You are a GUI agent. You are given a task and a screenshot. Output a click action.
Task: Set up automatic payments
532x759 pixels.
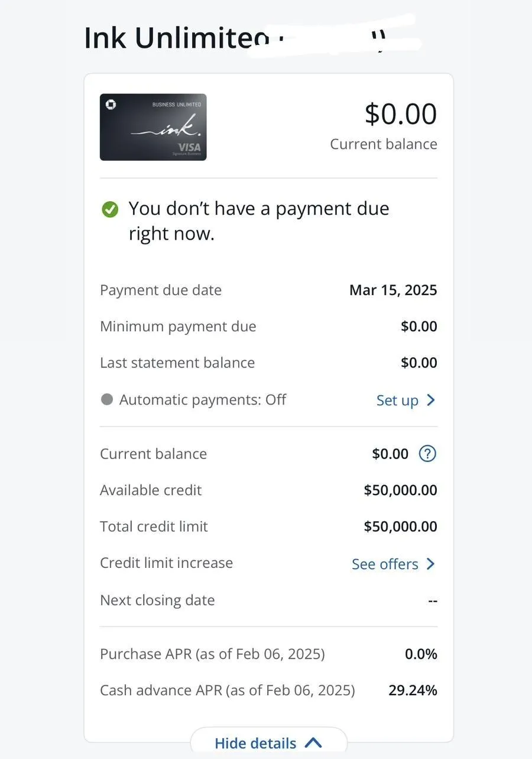tap(406, 401)
